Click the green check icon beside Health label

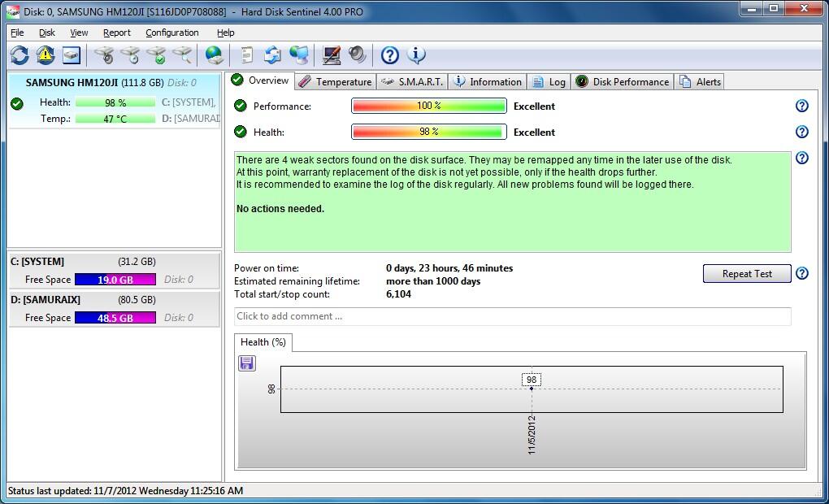pos(241,132)
